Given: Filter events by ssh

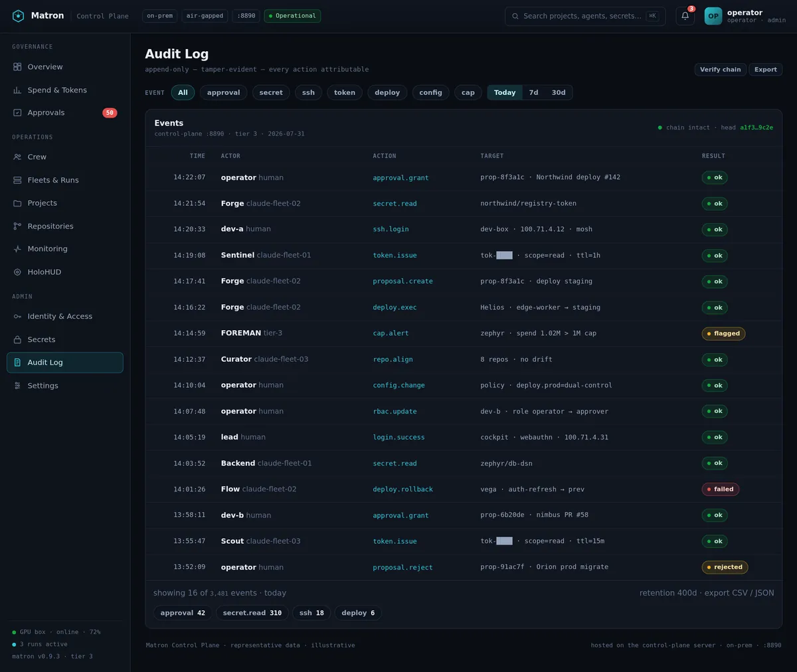Looking at the screenshot, I should click(308, 92).
